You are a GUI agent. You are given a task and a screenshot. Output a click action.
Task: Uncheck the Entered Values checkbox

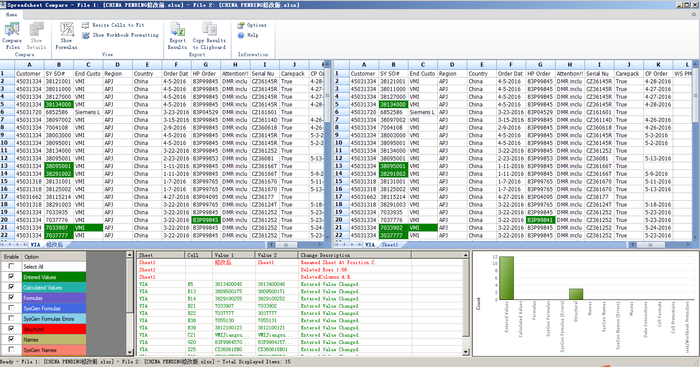(11, 277)
